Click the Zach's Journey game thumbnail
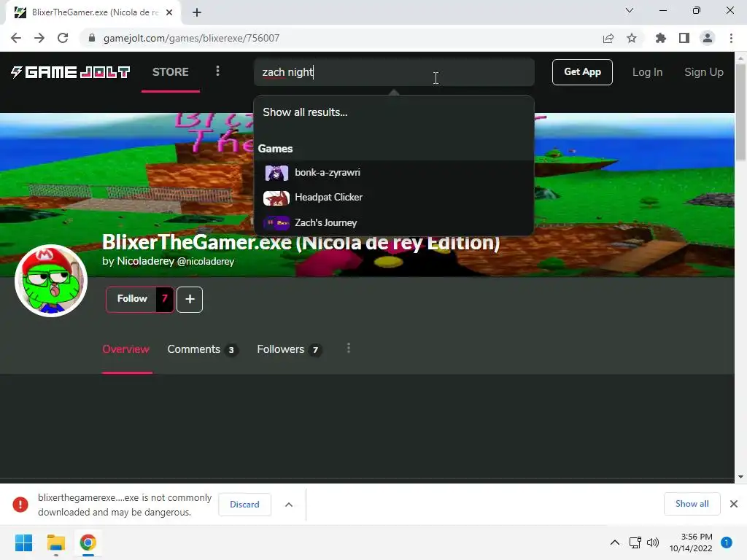The image size is (747, 560). tap(276, 223)
